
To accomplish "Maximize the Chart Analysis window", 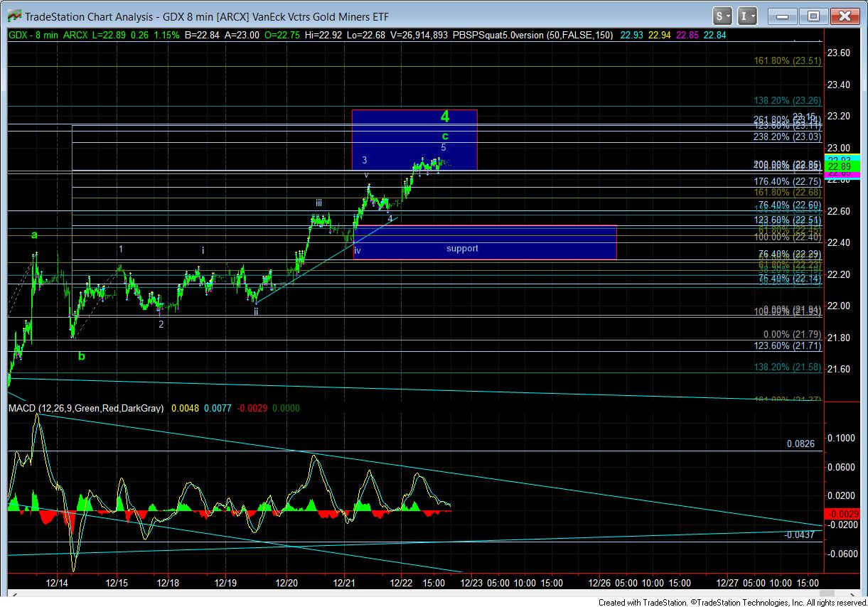I will click(x=814, y=16).
